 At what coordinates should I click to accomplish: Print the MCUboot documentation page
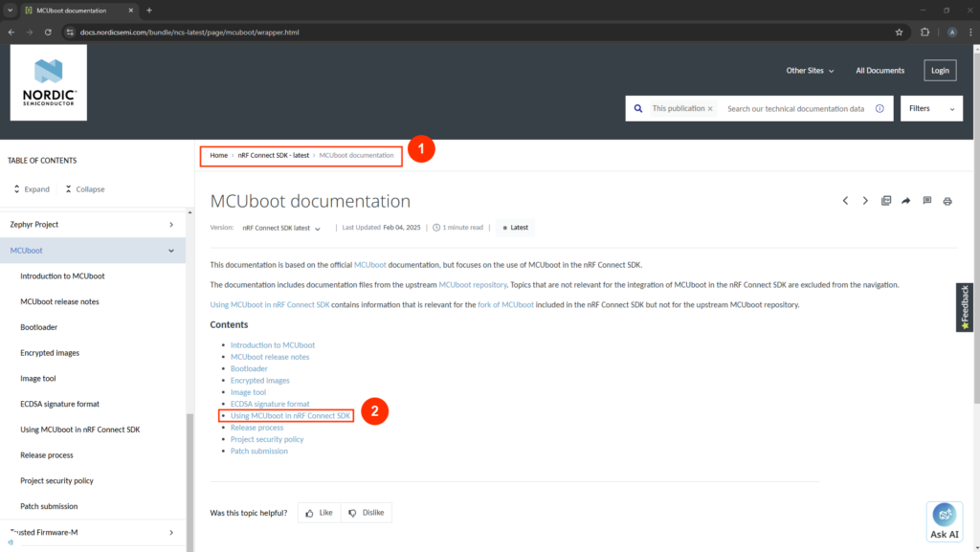coord(947,201)
